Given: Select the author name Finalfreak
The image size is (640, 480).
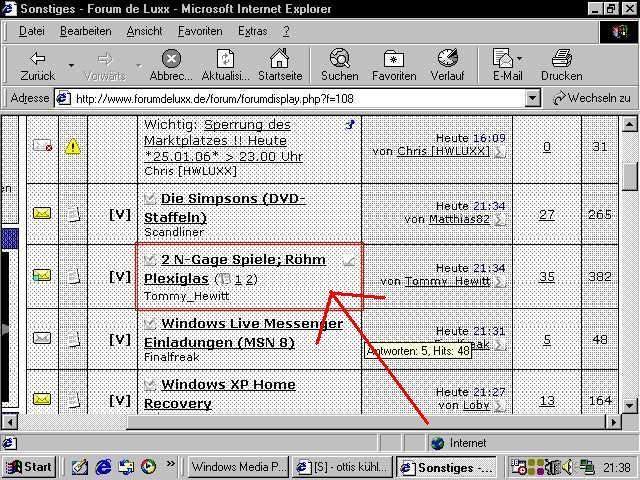Looking at the screenshot, I should [x=171, y=357].
